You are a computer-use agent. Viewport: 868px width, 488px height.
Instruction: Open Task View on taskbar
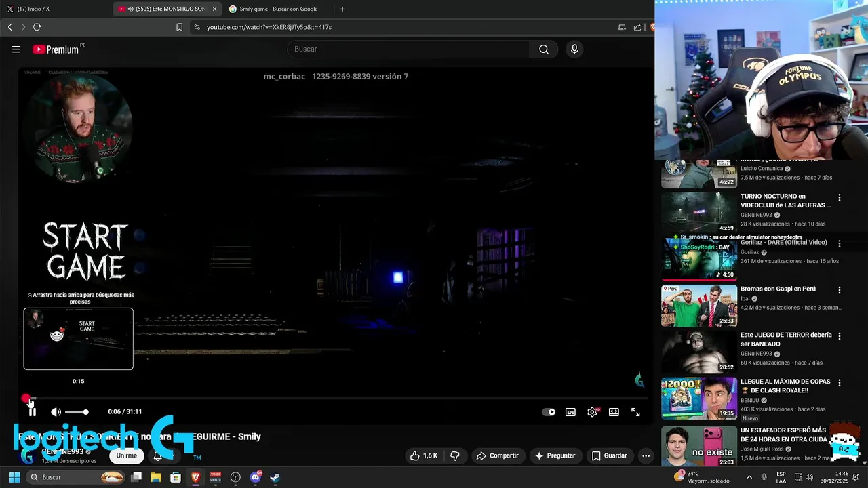click(x=136, y=477)
